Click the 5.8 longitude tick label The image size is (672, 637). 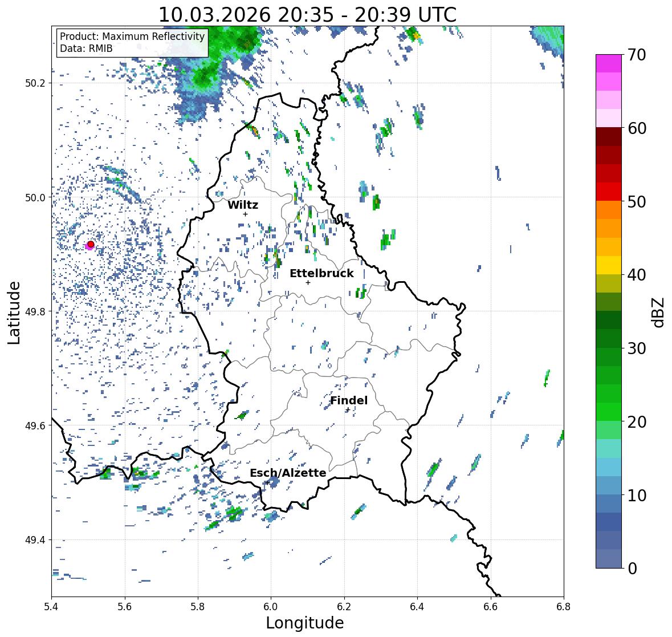tap(198, 606)
